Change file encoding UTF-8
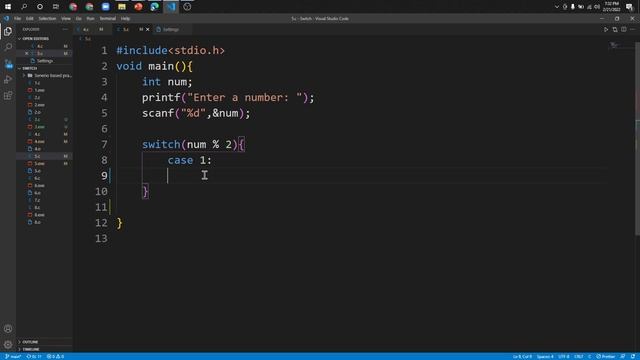 coord(564,356)
